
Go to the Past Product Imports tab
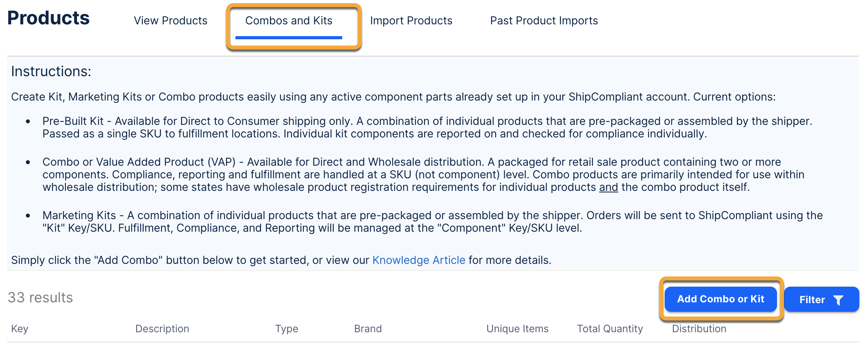tap(544, 21)
